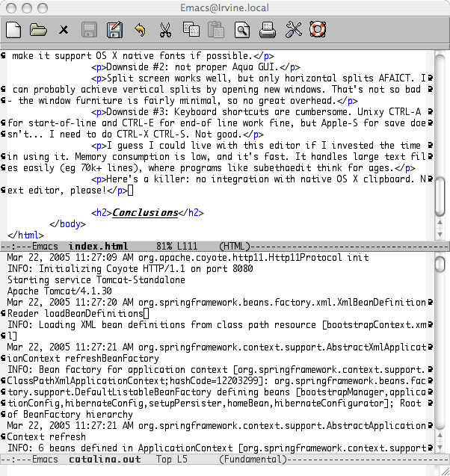Viewport: 450px width, 476px height.
Task: Click the window resize grip in corner
Action: 446,471
